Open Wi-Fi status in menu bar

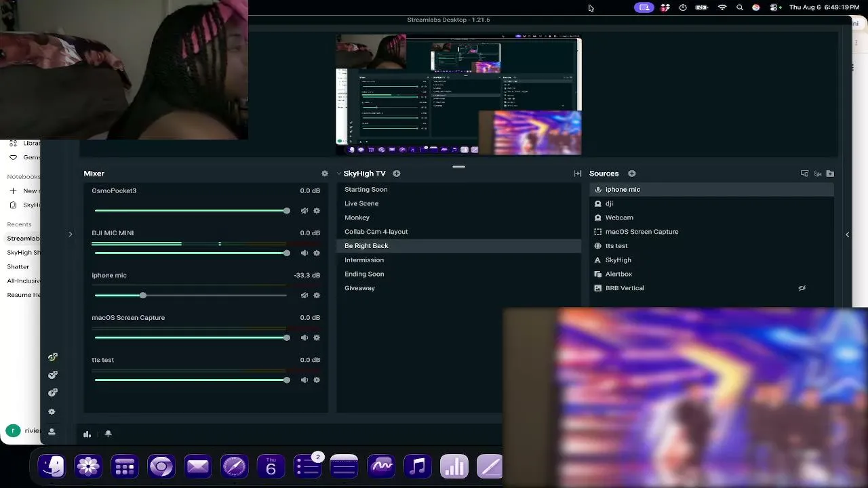(722, 7)
